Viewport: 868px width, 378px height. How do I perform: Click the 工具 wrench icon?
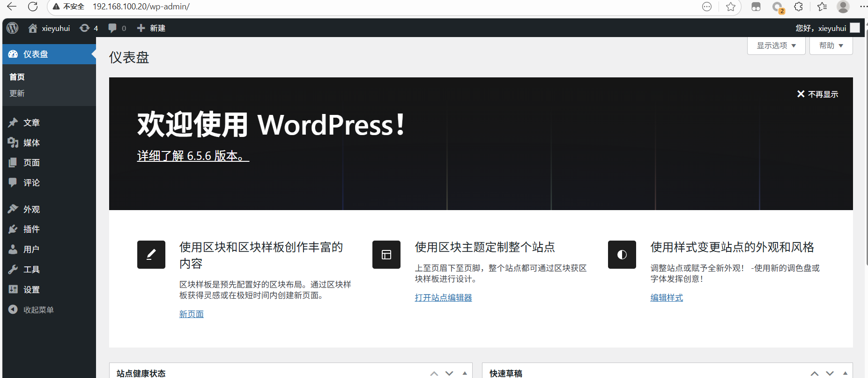pyautogui.click(x=13, y=269)
